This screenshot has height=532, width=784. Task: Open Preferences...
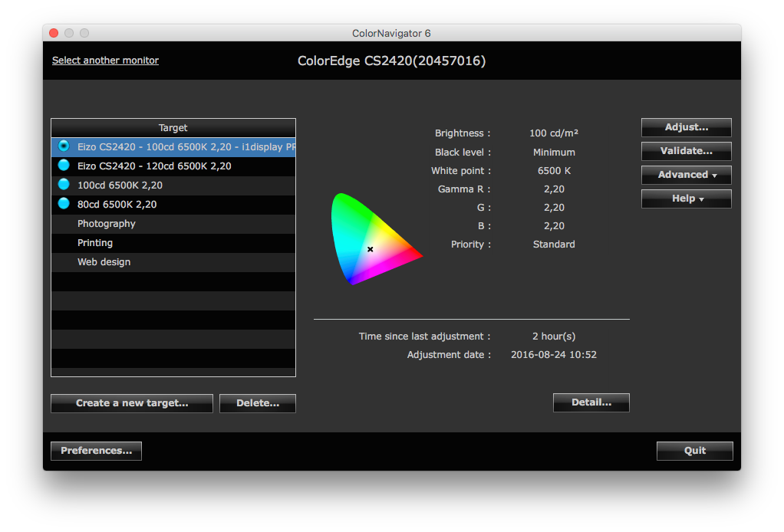click(x=96, y=451)
